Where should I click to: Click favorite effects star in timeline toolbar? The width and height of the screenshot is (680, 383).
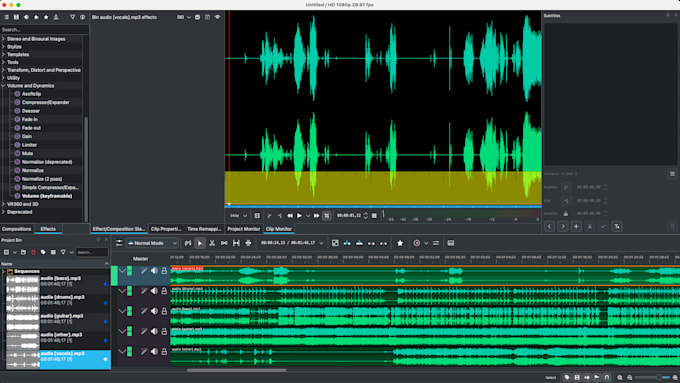pyautogui.click(x=400, y=243)
